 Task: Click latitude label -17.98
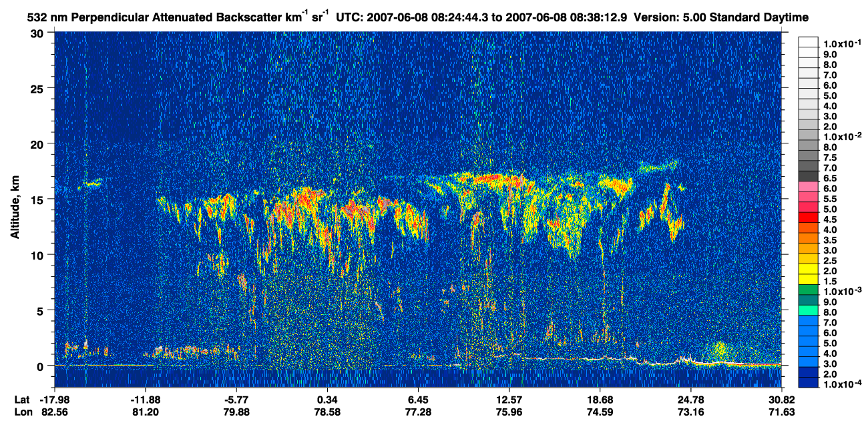click(x=55, y=400)
